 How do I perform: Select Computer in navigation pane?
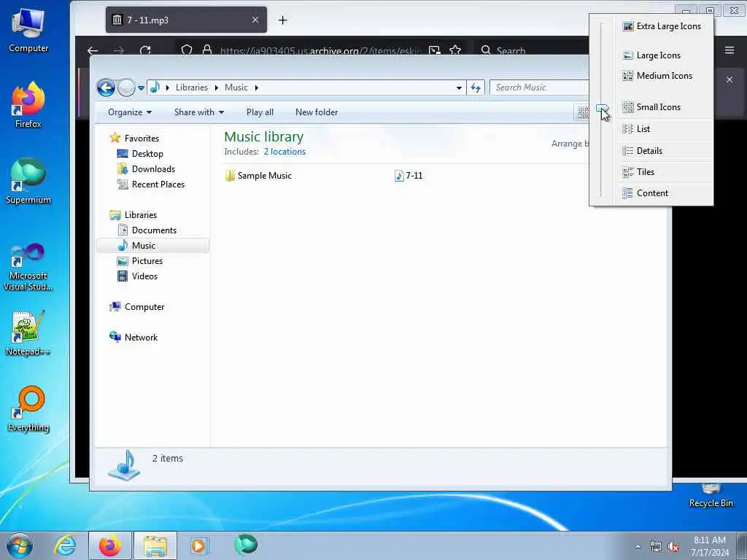[x=137, y=307]
